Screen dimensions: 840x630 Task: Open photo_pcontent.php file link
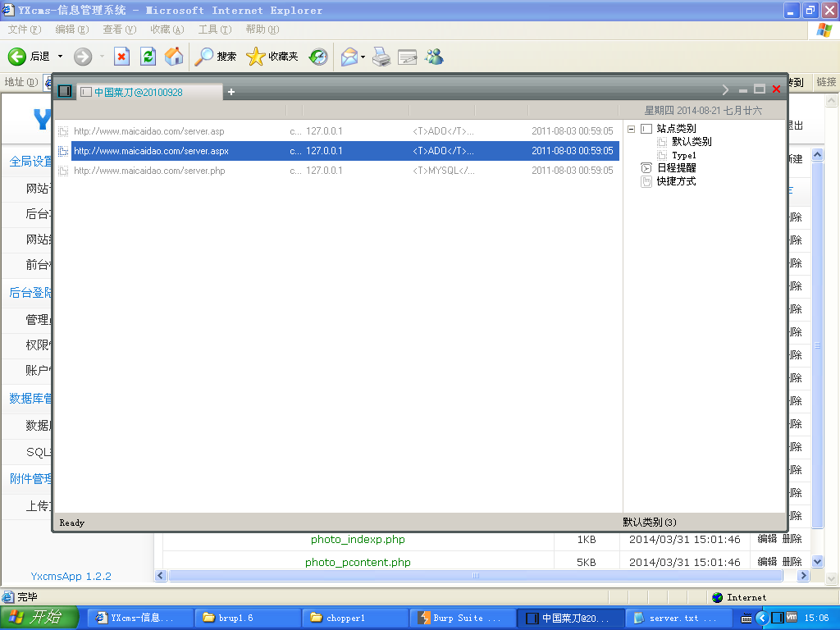pyautogui.click(x=358, y=563)
